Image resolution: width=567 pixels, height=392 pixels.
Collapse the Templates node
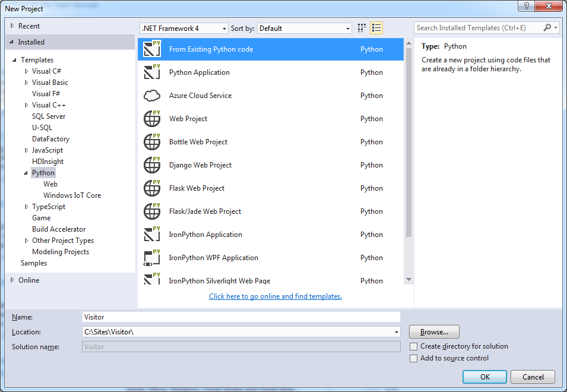[14, 60]
